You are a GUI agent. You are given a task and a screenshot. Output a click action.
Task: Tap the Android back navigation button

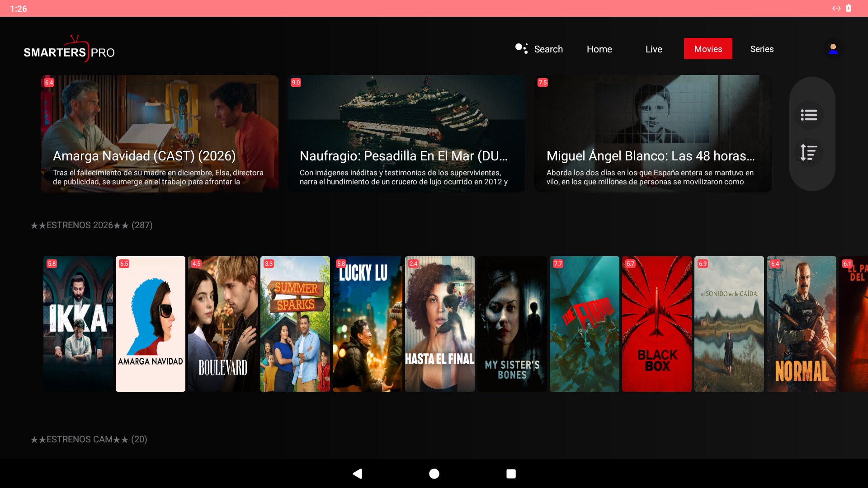point(358,474)
